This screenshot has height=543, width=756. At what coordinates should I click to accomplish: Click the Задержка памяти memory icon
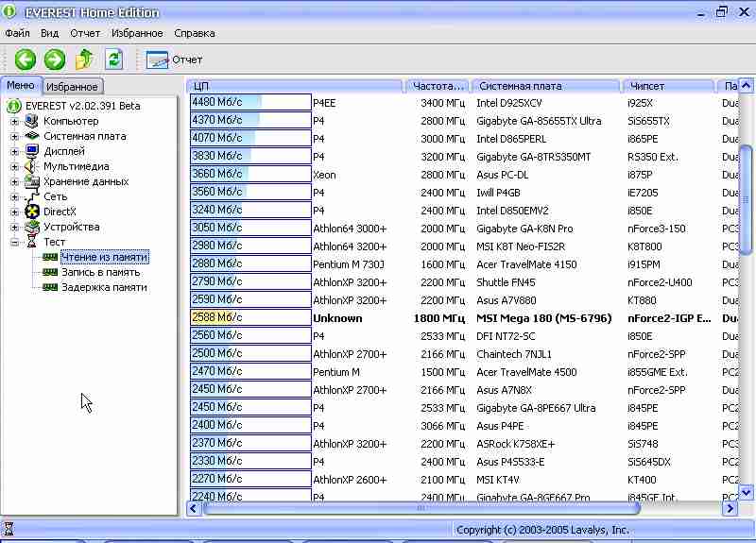(x=50, y=287)
